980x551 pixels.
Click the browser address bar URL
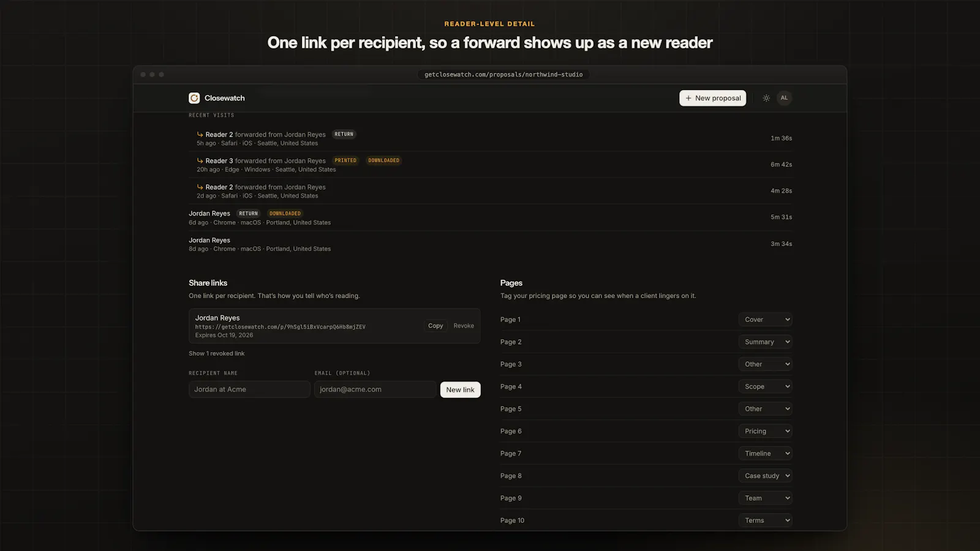tap(503, 75)
